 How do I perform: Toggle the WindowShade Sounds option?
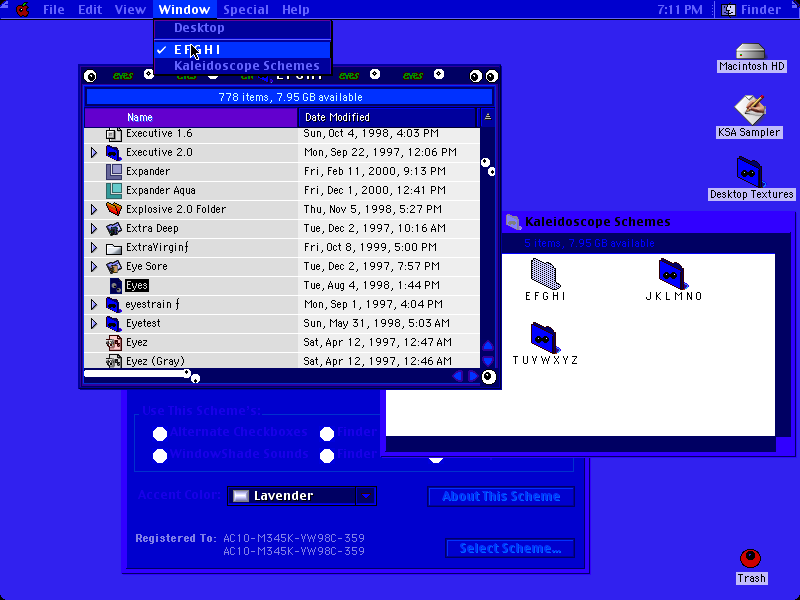tap(160, 456)
